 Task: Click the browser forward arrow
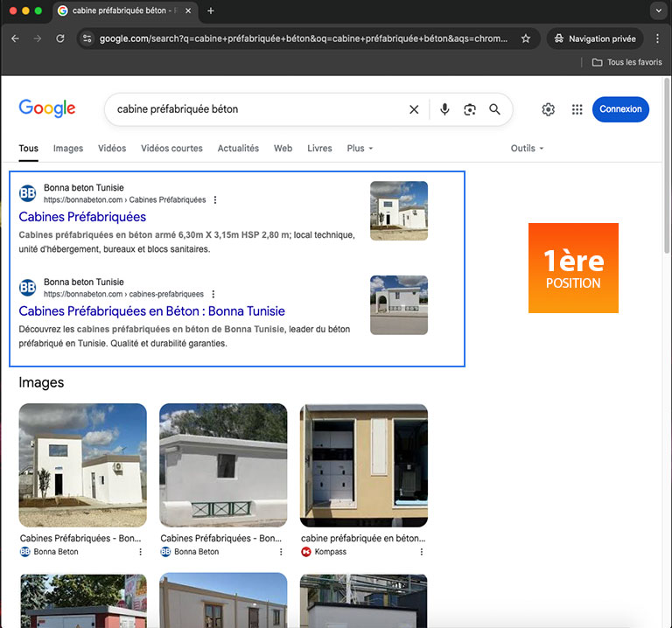pyautogui.click(x=38, y=38)
